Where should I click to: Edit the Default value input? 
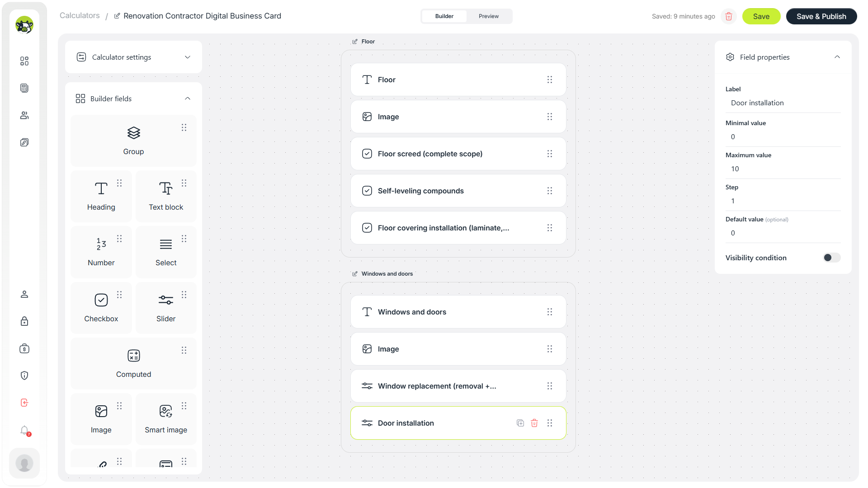pyautogui.click(x=783, y=233)
